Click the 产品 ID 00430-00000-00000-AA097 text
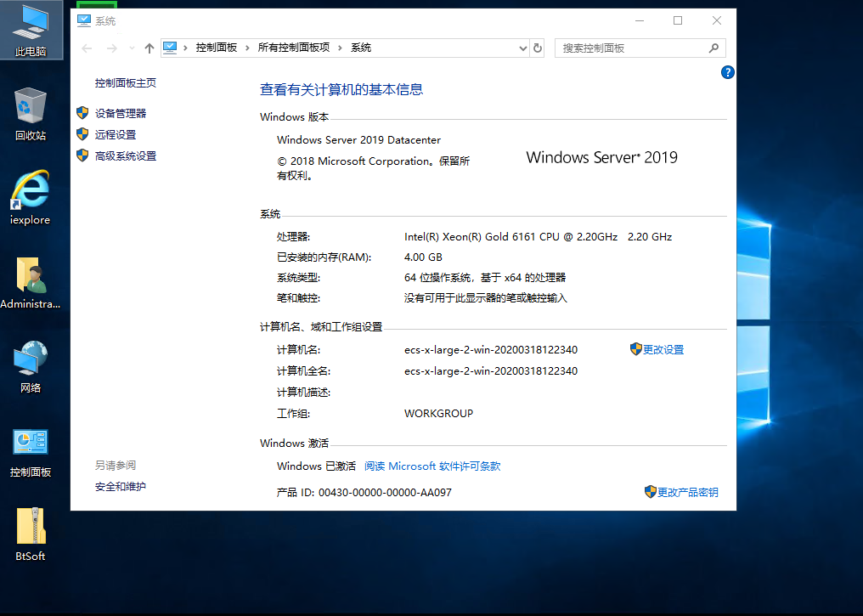This screenshot has height=616, width=863. (x=364, y=493)
